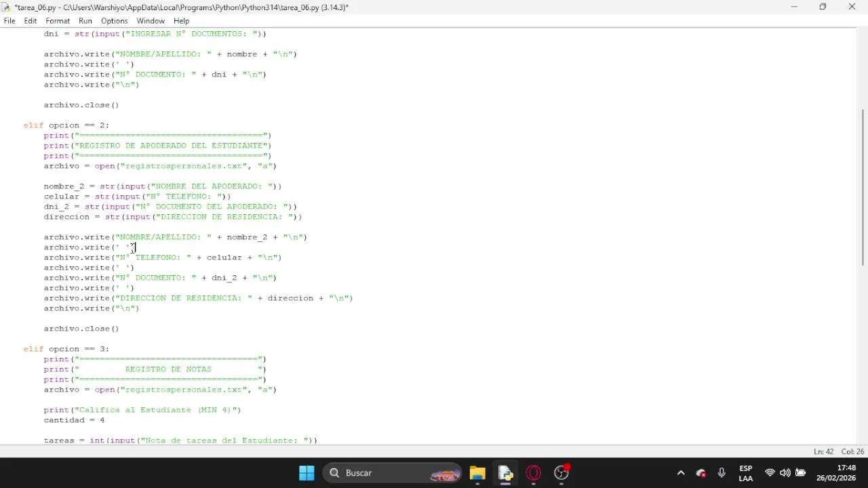This screenshot has width=868, height=488.
Task: Click the 'direccion = str(input(' line
Action: pyautogui.click(x=173, y=217)
